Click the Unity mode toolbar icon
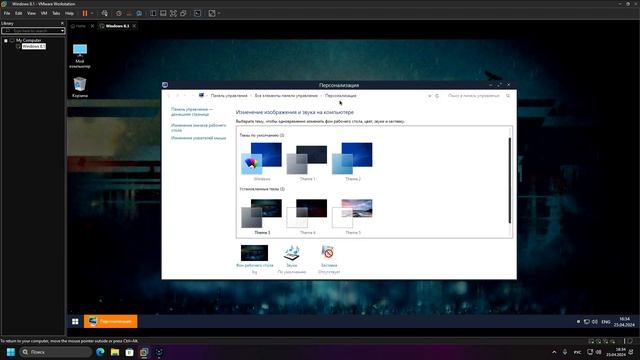The height and width of the screenshot is (360, 640). tap(183, 13)
